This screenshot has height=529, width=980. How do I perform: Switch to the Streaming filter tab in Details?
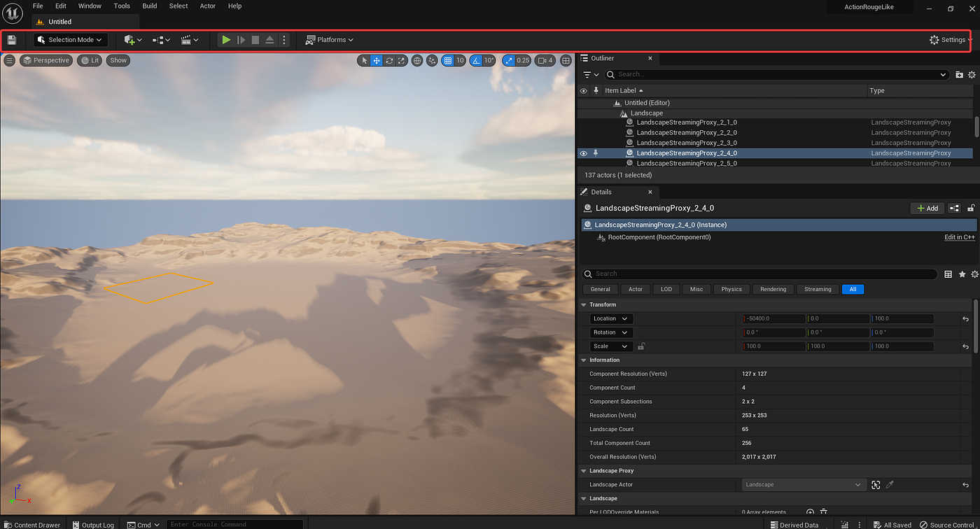(x=818, y=289)
